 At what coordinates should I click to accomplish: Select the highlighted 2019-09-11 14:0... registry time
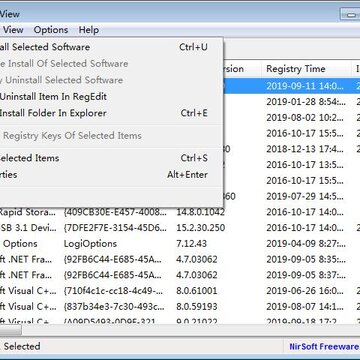pyautogui.click(x=305, y=86)
